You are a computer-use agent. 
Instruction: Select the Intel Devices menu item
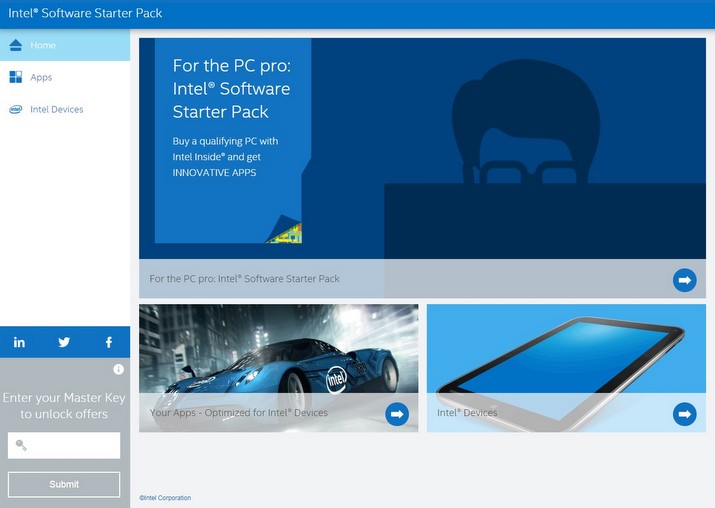coord(57,110)
